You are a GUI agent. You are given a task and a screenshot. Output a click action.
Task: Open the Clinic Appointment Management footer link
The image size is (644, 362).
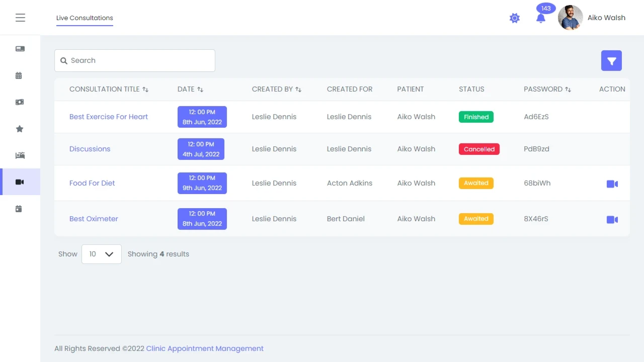click(x=205, y=348)
